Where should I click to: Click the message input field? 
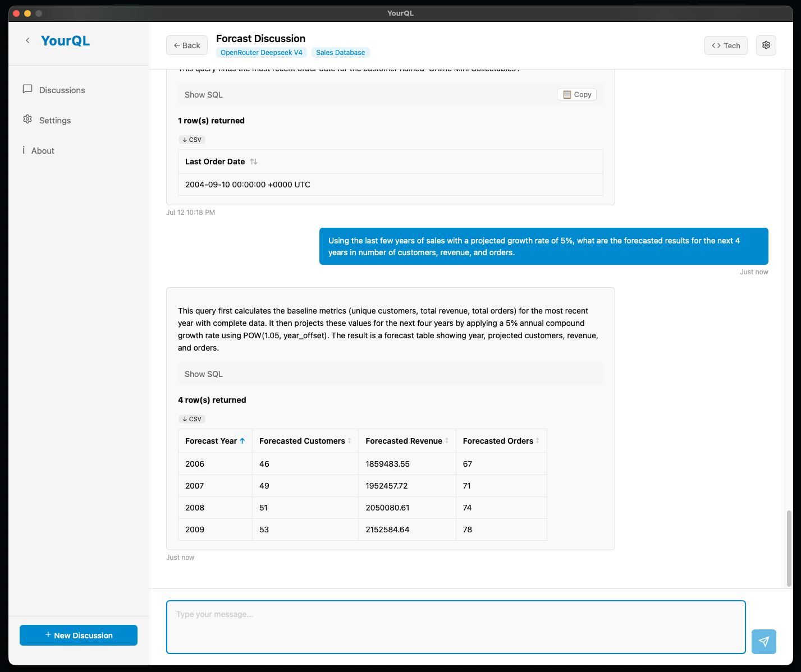point(456,627)
